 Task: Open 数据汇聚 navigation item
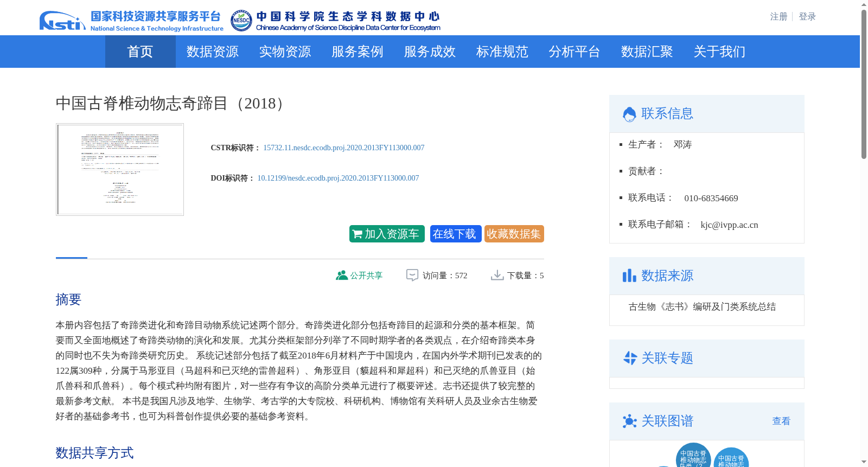point(647,52)
